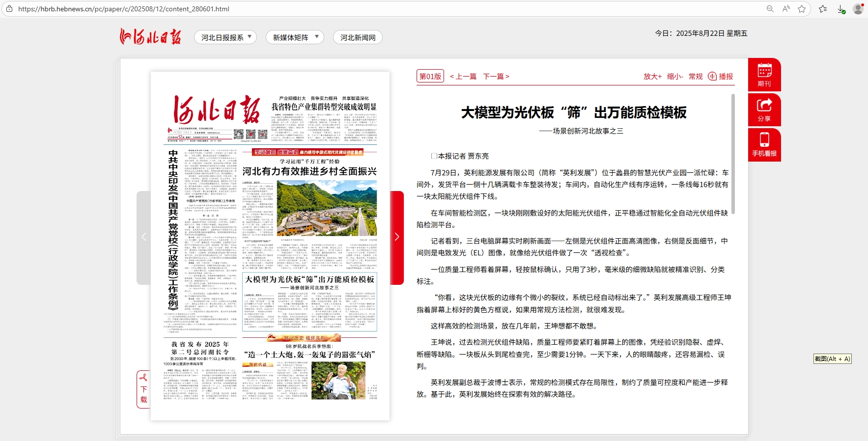Open the browser profile avatar
The image size is (868, 441).
click(858, 9)
